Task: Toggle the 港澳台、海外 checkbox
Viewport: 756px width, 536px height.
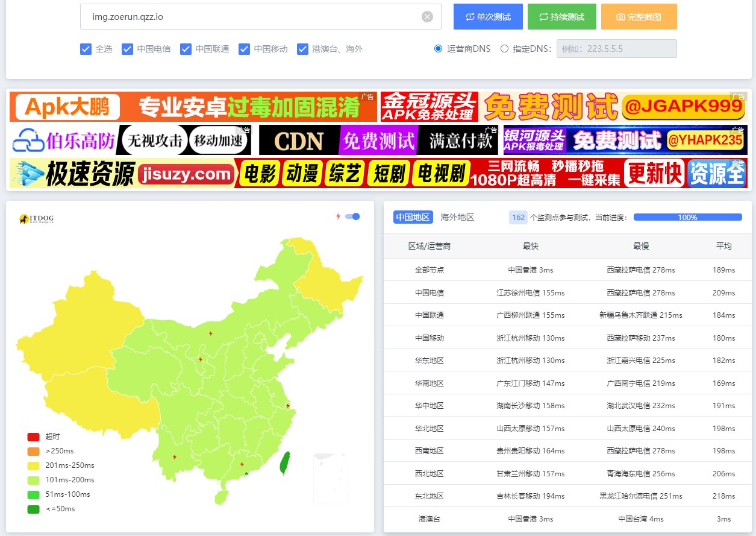Action: tap(302, 49)
